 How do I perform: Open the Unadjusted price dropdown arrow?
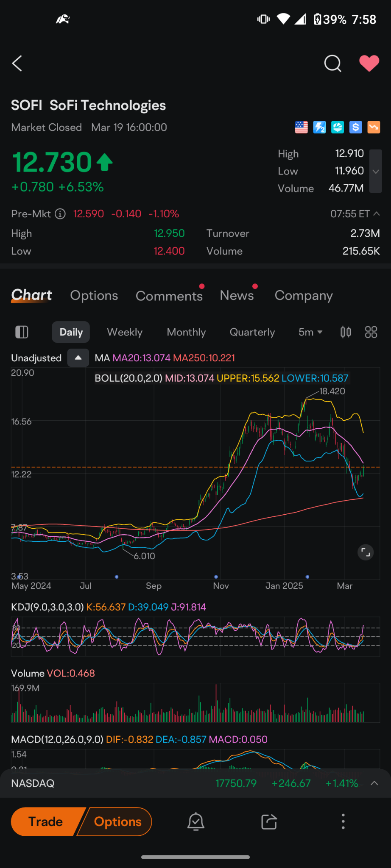[x=78, y=358]
